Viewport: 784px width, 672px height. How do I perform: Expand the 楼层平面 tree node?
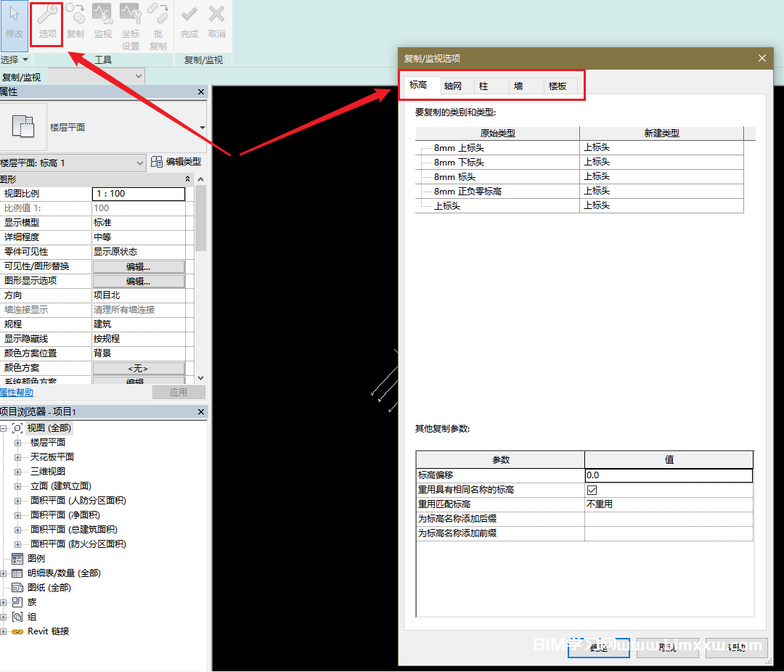tap(17, 443)
